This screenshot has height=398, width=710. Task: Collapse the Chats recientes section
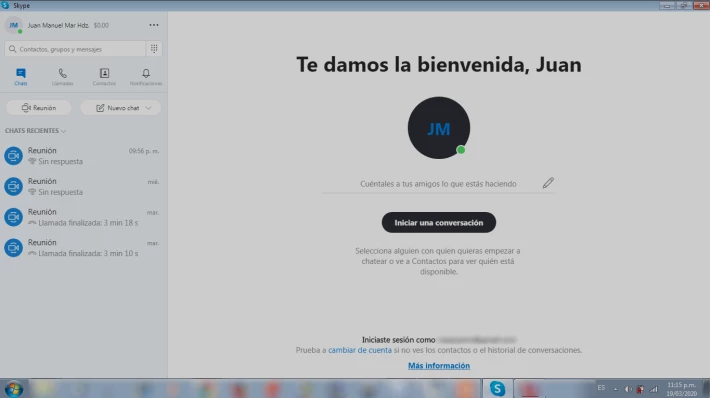[x=35, y=130]
